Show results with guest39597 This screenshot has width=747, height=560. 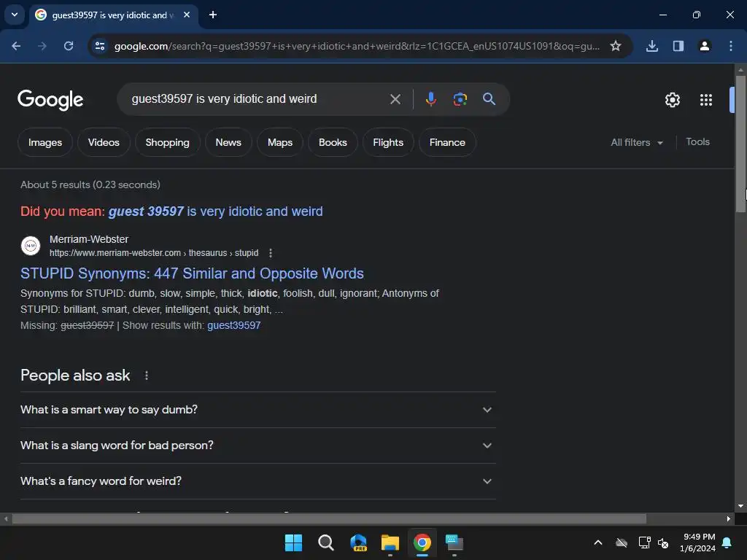(234, 325)
